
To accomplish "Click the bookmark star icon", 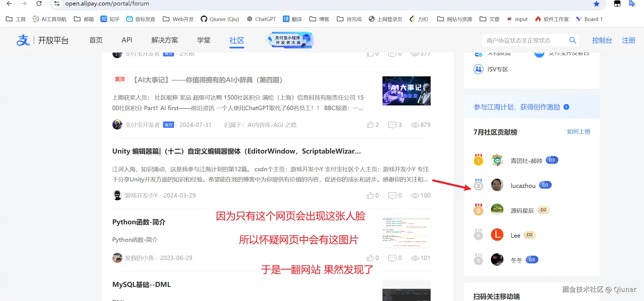I will click(x=596, y=4).
